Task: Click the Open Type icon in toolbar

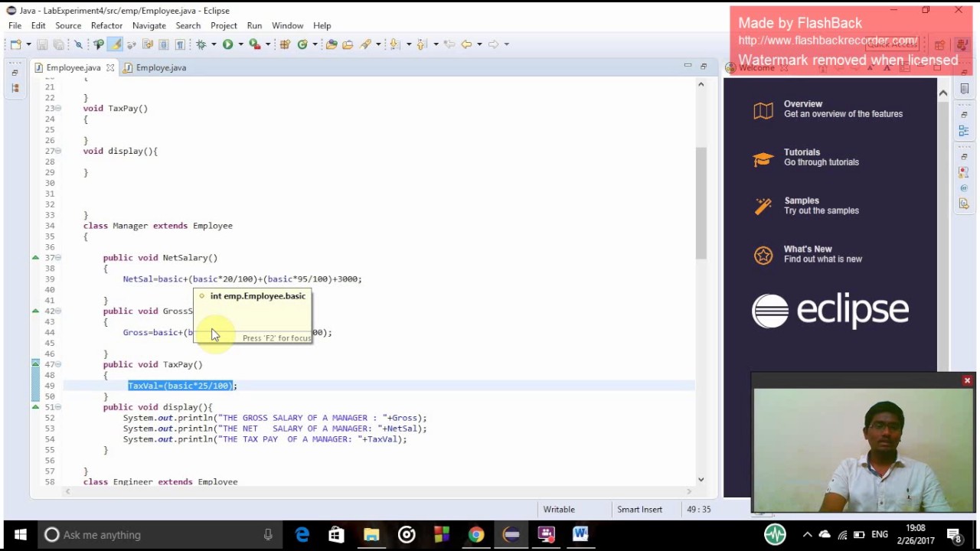Action: coord(332,44)
